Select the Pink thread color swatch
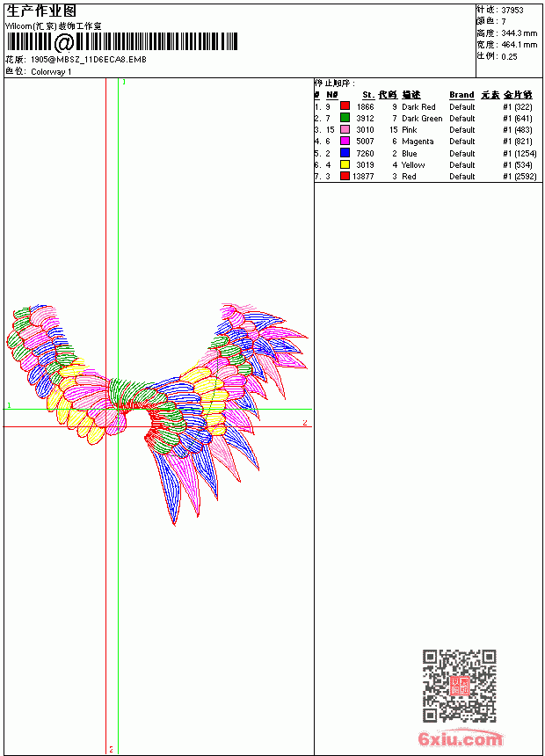 point(345,129)
